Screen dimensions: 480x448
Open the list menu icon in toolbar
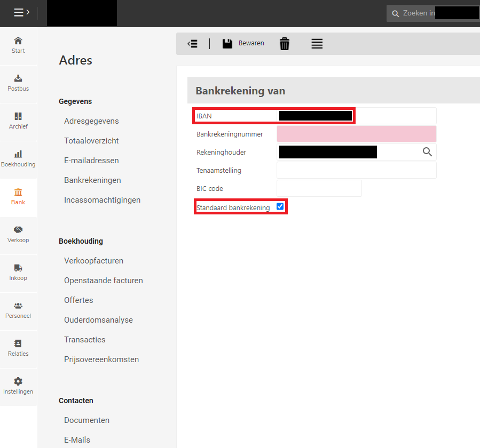tap(317, 44)
